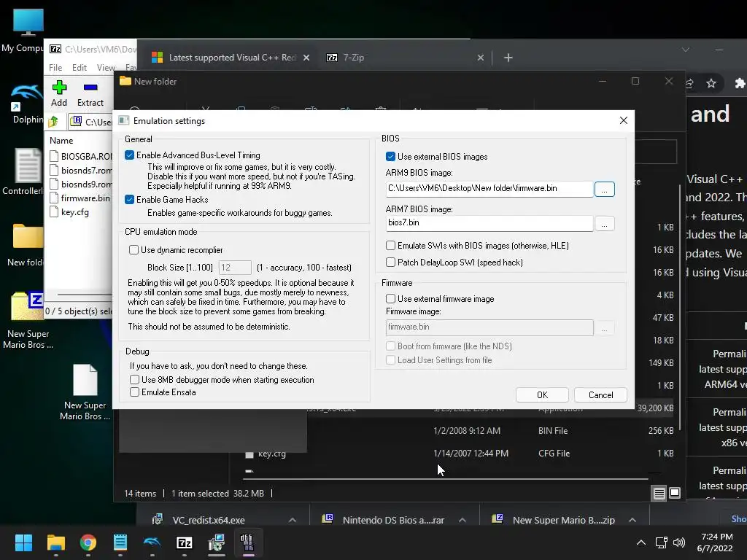The width and height of the screenshot is (747, 560).
Task: Bookmark page with star icon
Action: point(711,84)
